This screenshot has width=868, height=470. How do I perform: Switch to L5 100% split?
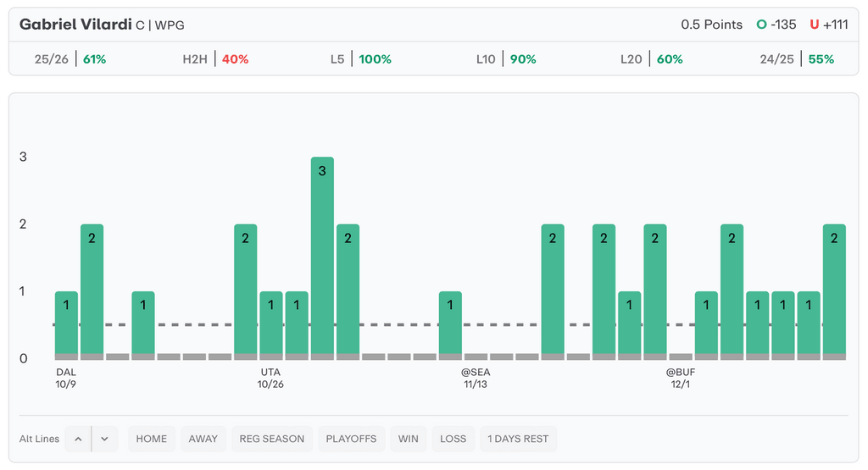tap(360, 59)
